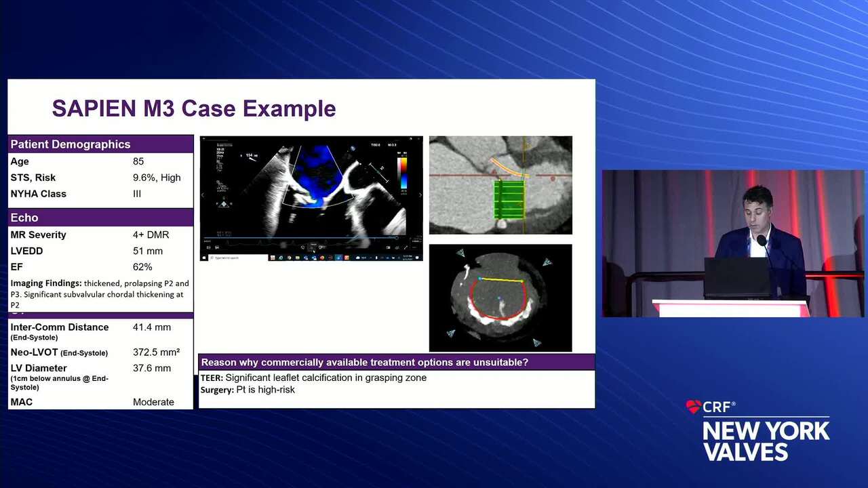Click the STS risk value '9.6%, High'
This screenshot has height=488, width=868.
tap(157, 178)
